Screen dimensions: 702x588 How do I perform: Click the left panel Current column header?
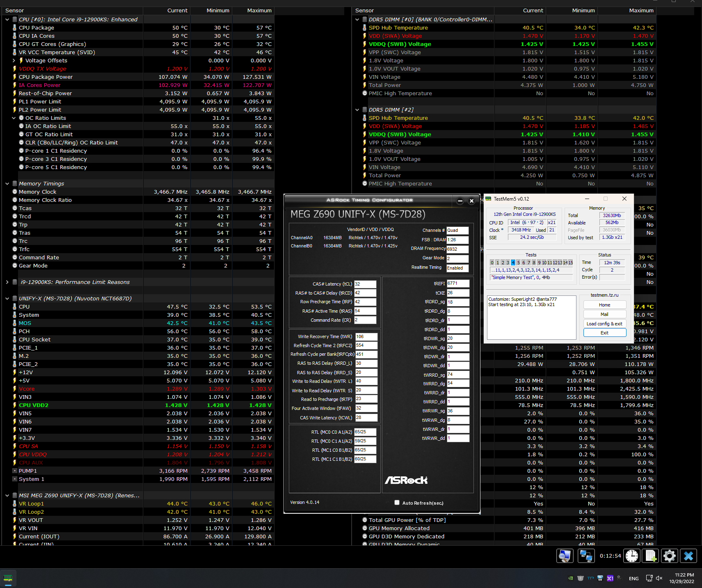pos(167,10)
